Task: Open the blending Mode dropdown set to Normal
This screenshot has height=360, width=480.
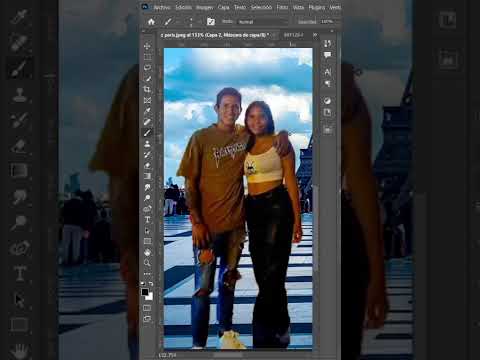Action: pyautogui.click(x=262, y=22)
